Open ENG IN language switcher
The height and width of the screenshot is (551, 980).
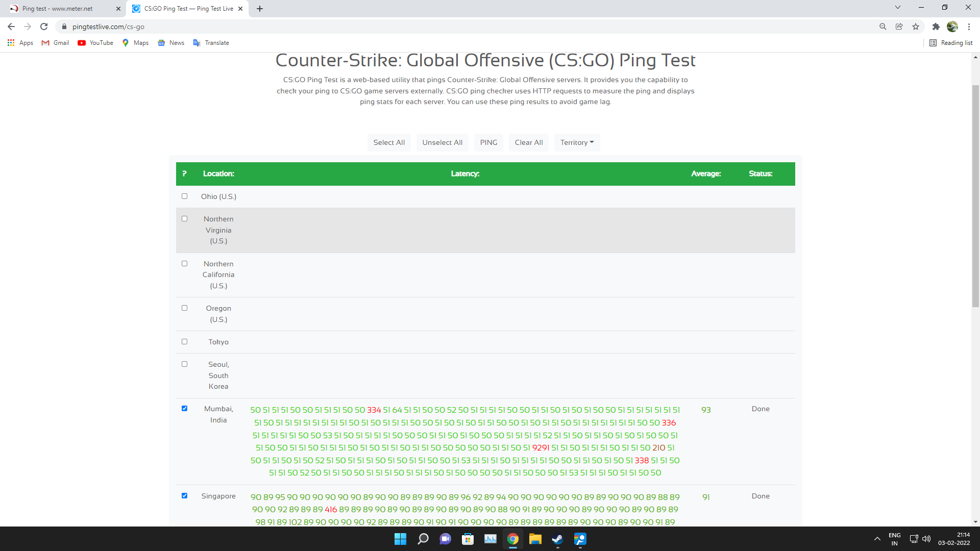point(894,539)
